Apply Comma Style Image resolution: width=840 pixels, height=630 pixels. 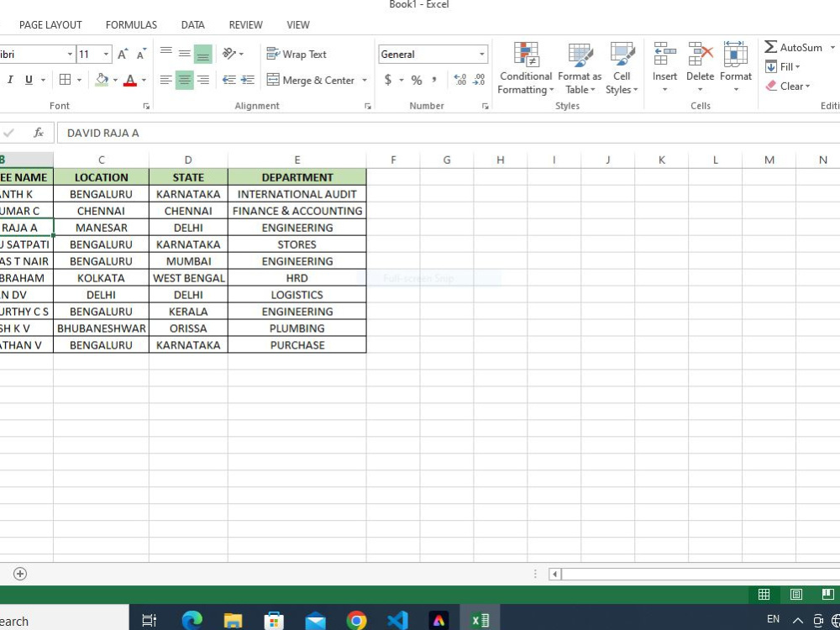click(434, 80)
